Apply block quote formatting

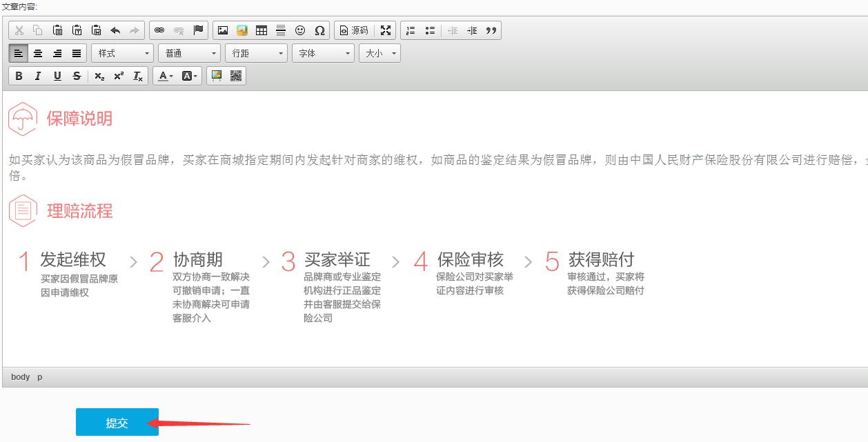pyautogui.click(x=491, y=30)
